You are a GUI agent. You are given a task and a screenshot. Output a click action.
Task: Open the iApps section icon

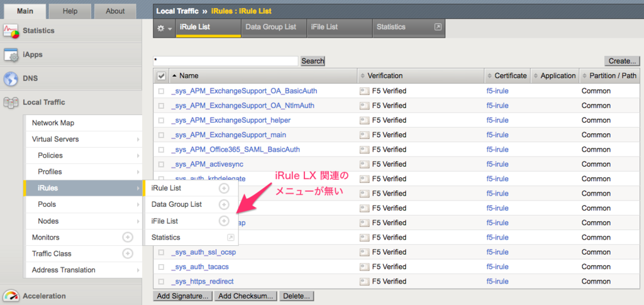(11, 55)
